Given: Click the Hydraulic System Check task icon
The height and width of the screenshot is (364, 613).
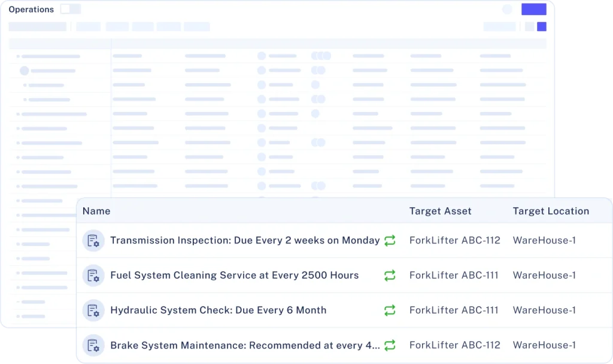Looking at the screenshot, I should [x=93, y=310].
